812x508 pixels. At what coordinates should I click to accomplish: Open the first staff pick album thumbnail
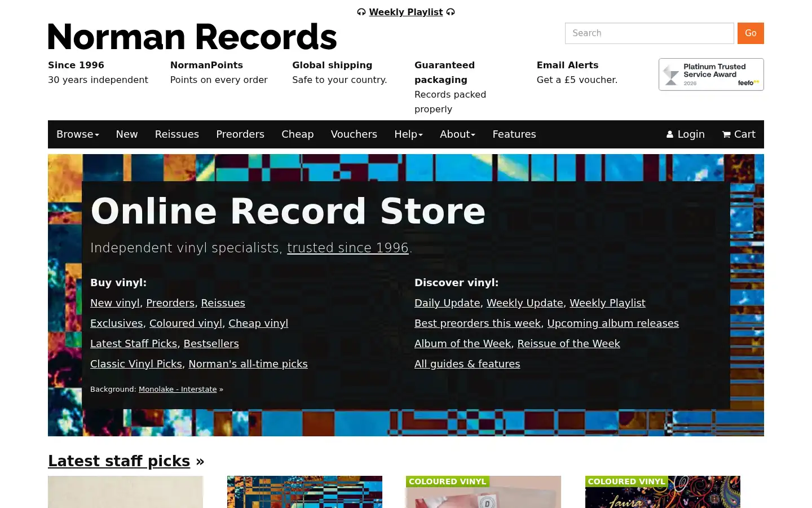pos(125,492)
